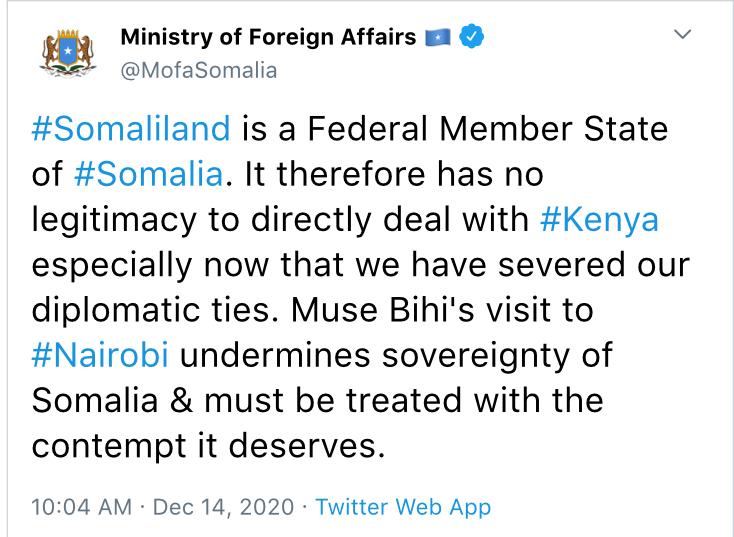The height and width of the screenshot is (537, 734).
Task: Click the phrase "legitimacy to directly deal with"
Action: tap(280, 220)
